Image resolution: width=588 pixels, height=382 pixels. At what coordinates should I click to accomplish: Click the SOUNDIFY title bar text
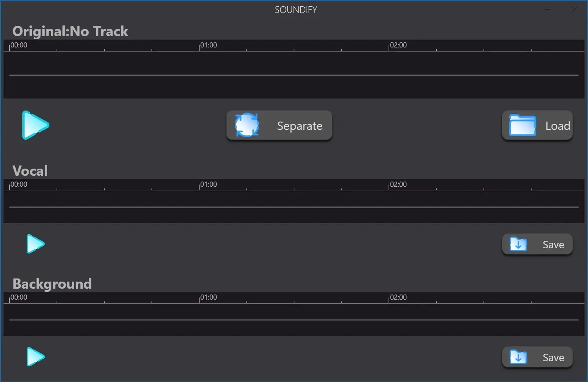click(x=296, y=9)
